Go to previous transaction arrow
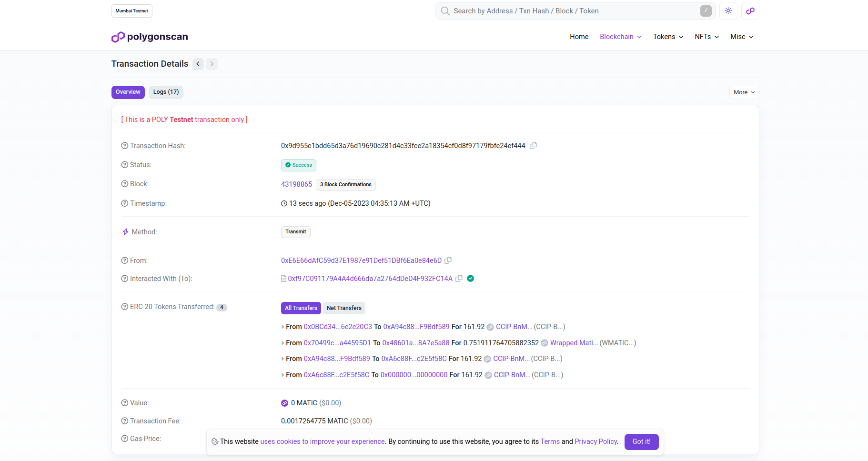The height and width of the screenshot is (461, 868). coord(198,64)
